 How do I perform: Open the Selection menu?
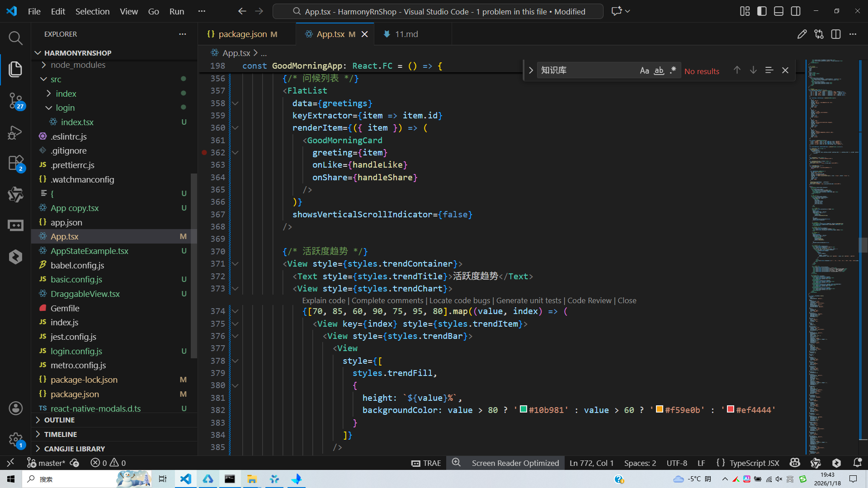[92, 11]
